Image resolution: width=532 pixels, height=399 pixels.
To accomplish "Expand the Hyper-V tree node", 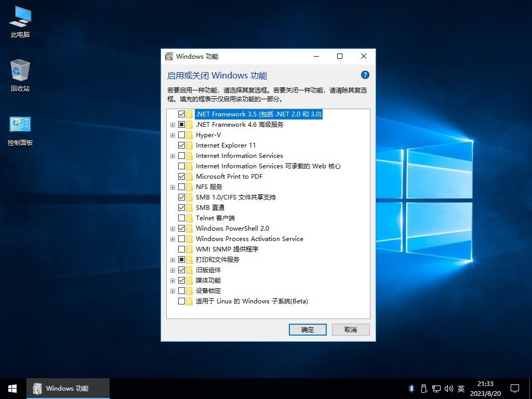I will coord(172,136).
